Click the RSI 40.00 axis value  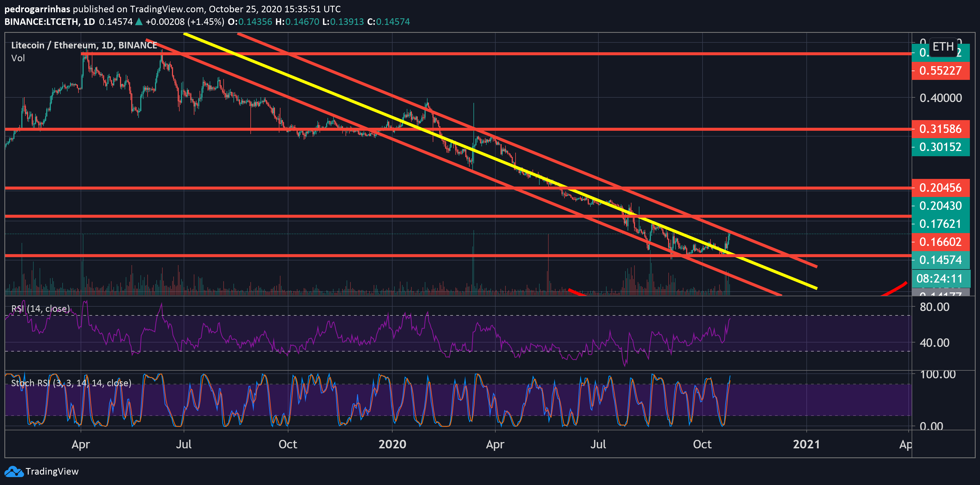[934, 343]
